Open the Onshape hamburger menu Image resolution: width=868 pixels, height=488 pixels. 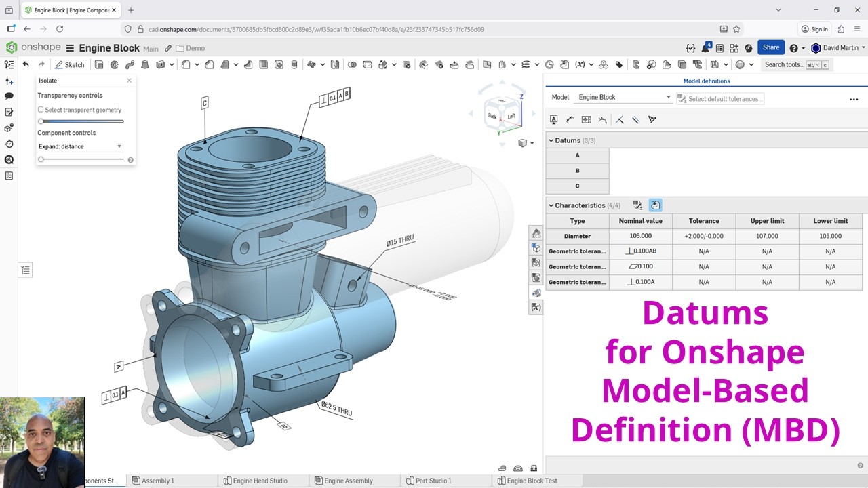[x=70, y=48]
